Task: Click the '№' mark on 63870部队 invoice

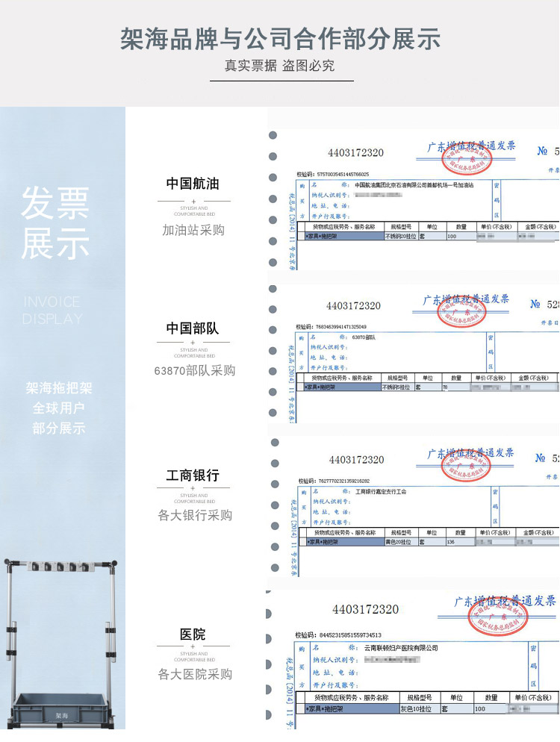Action: [535, 305]
